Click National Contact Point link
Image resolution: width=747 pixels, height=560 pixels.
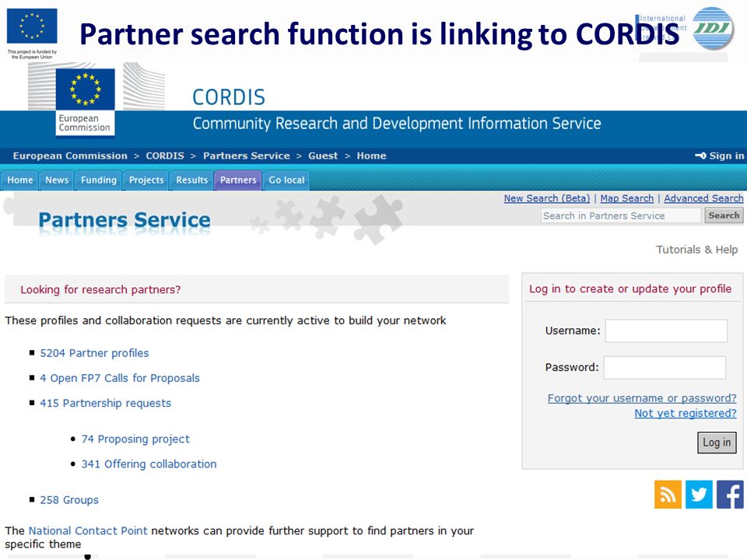click(x=88, y=530)
